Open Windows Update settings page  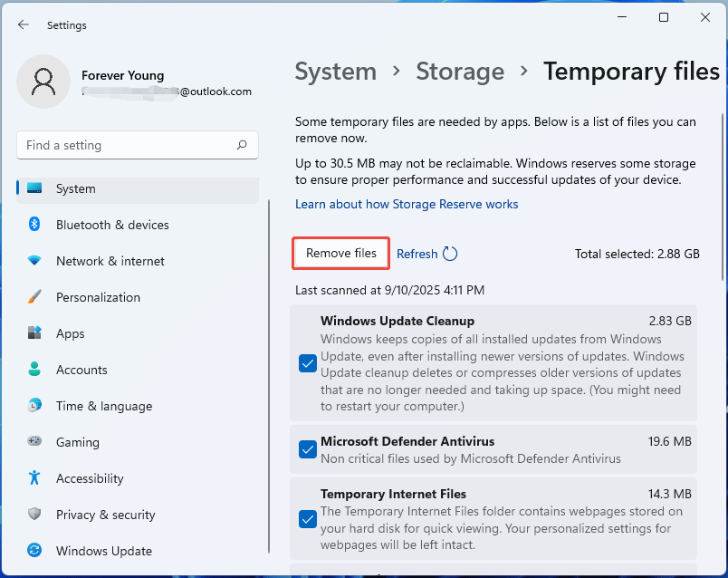[x=103, y=551]
